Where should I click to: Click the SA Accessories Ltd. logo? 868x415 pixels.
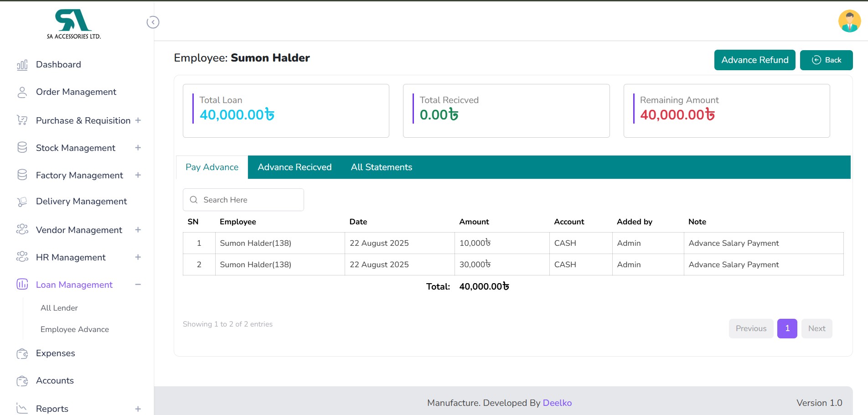pos(73,25)
